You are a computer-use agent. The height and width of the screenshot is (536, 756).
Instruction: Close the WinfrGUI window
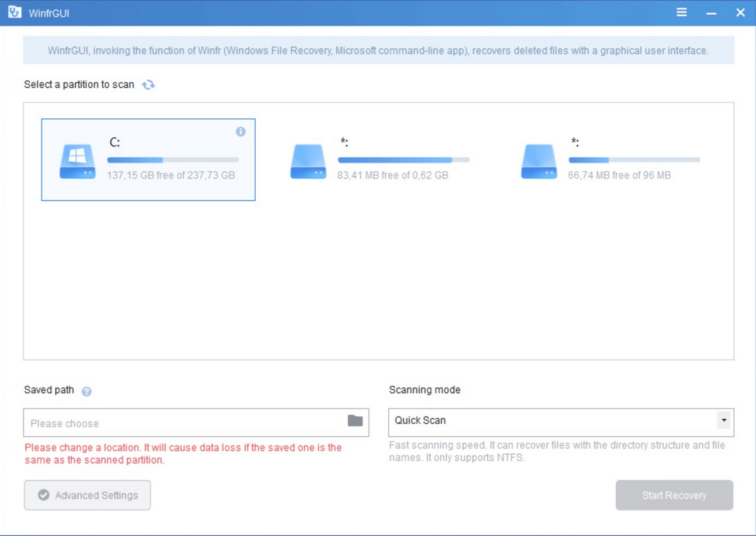point(741,13)
